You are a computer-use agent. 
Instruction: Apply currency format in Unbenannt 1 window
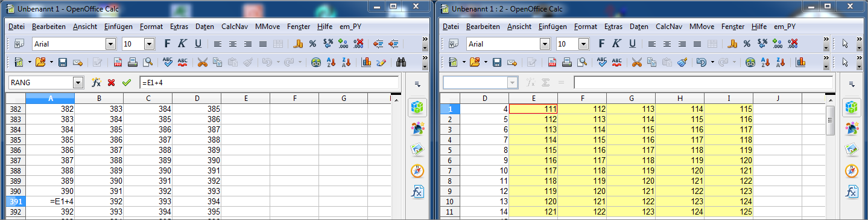tap(297, 44)
